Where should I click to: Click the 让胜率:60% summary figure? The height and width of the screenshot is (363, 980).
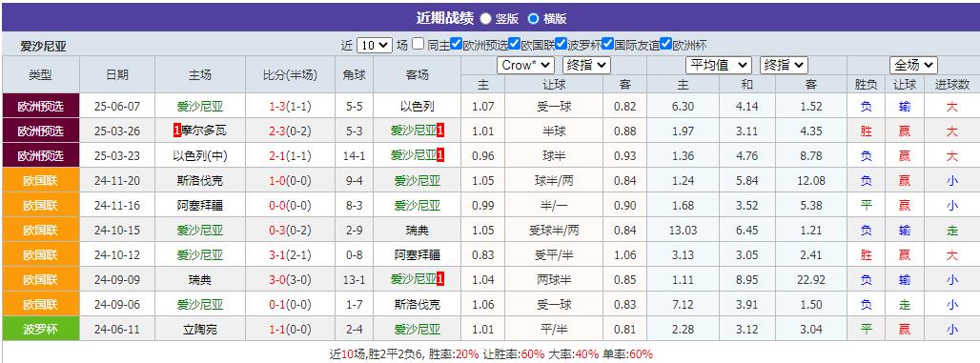click(x=513, y=354)
